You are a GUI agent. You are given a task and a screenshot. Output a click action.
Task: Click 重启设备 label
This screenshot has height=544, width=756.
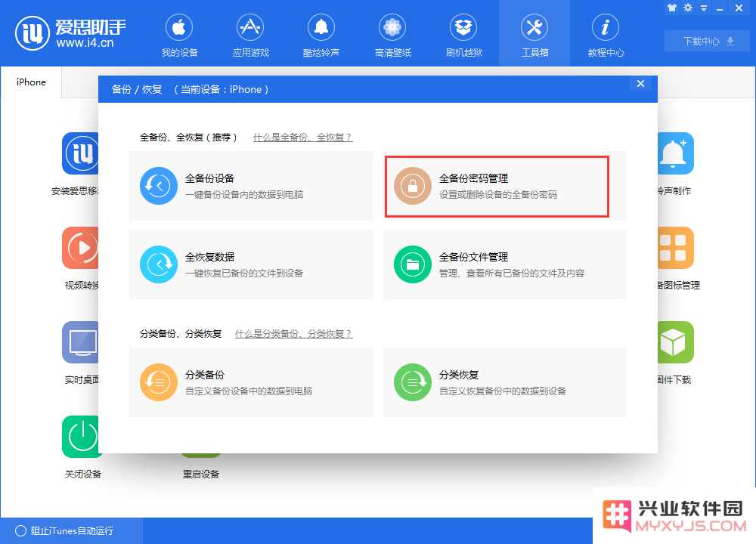click(x=201, y=474)
